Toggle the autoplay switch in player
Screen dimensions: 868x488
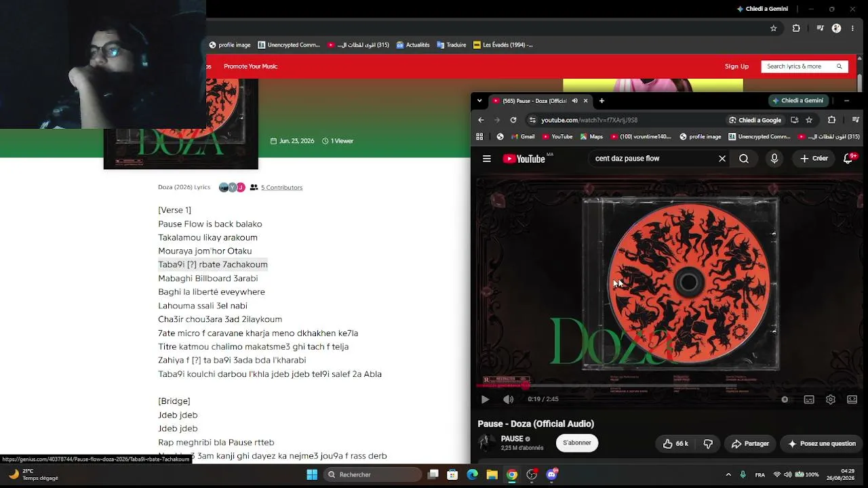coord(785,399)
